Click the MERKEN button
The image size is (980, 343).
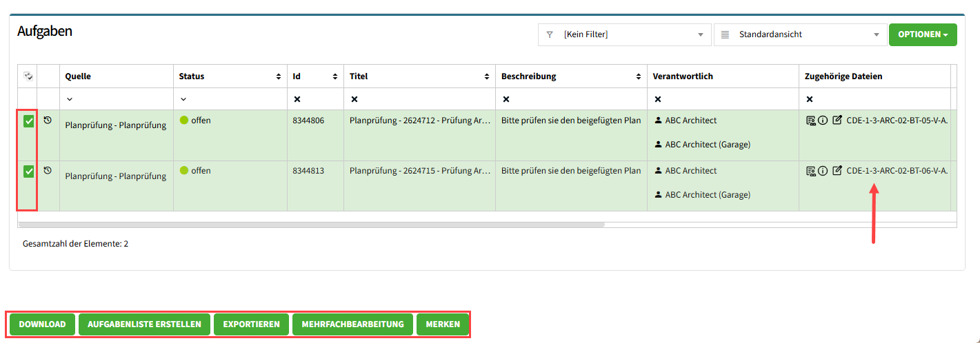443,324
